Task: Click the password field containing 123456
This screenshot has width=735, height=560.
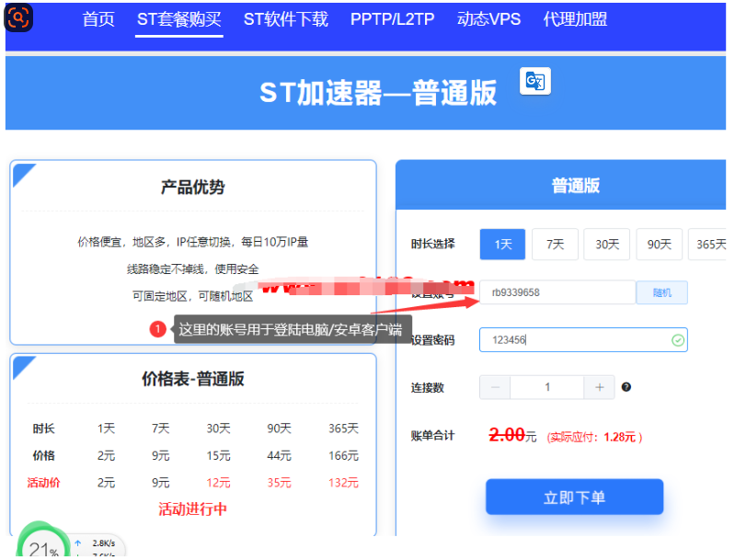Action: point(583,339)
